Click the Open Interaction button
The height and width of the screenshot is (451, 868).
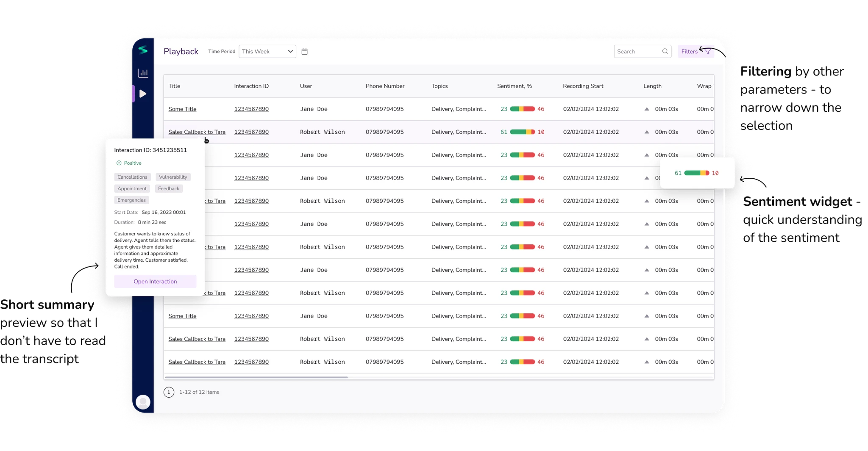point(155,281)
